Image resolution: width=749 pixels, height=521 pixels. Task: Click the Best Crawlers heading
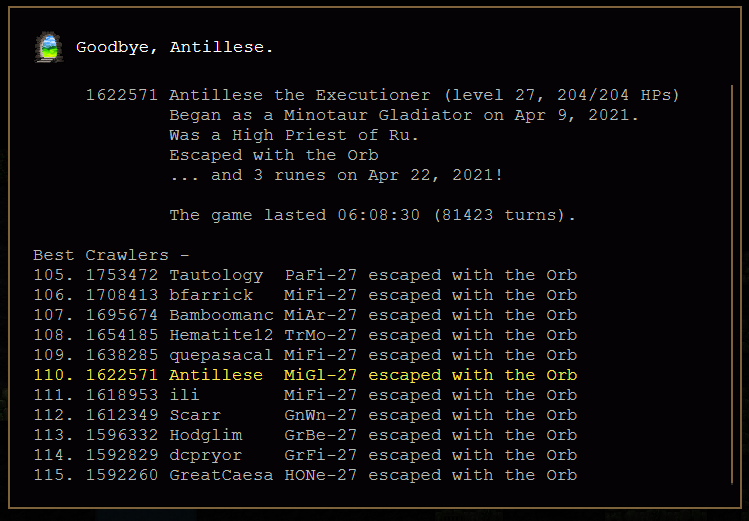point(111,255)
